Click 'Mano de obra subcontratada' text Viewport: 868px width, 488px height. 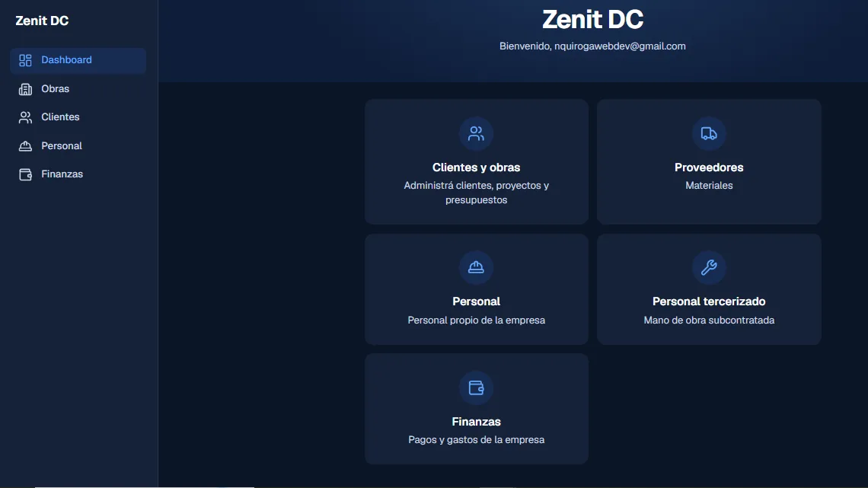[709, 321]
